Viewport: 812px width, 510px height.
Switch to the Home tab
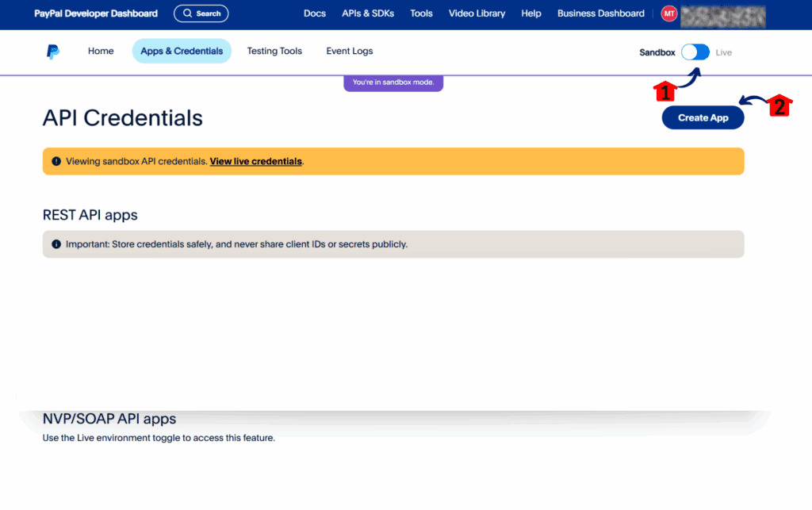pos(101,52)
